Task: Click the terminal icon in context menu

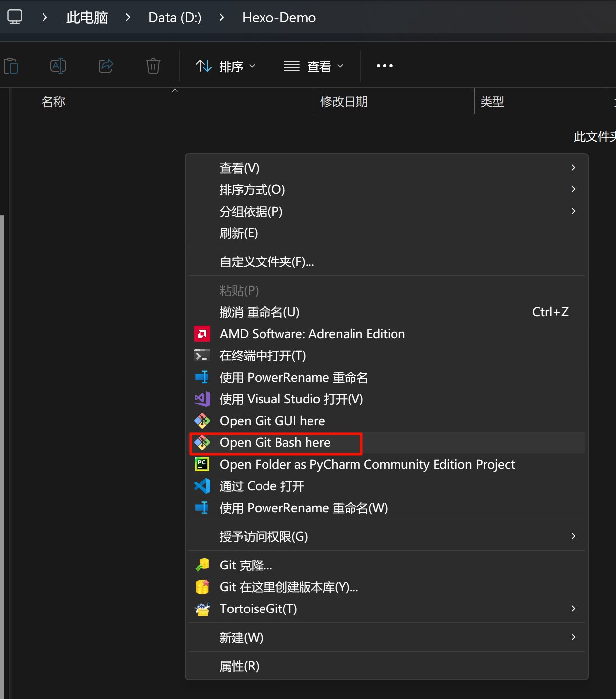Action: [202, 356]
